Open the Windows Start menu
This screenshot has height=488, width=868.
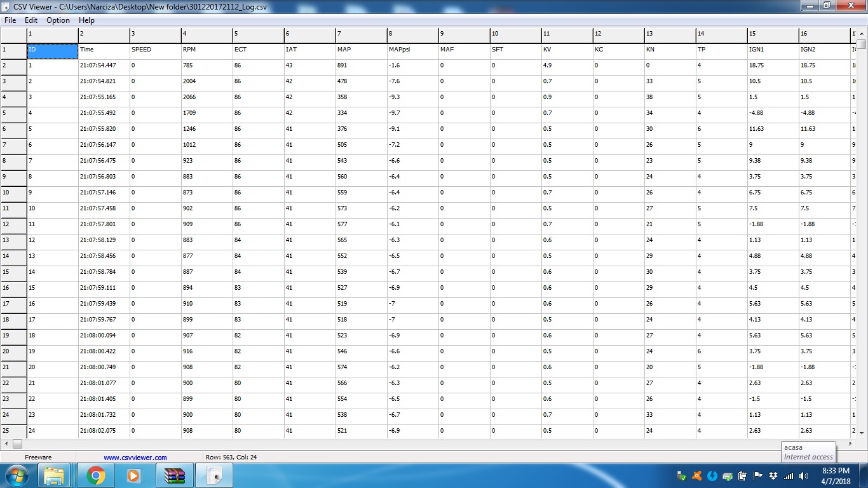pos(16,475)
